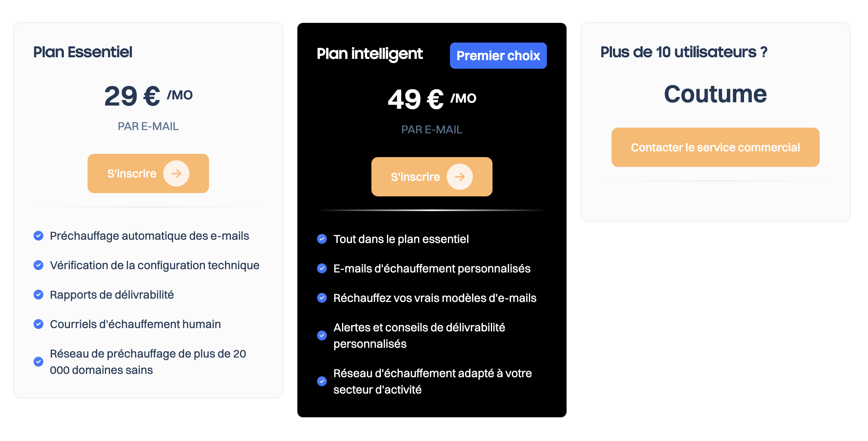Click the Premier choix badge
Image resolution: width=868 pixels, height=441 pixels.
(x=498, y=56)
